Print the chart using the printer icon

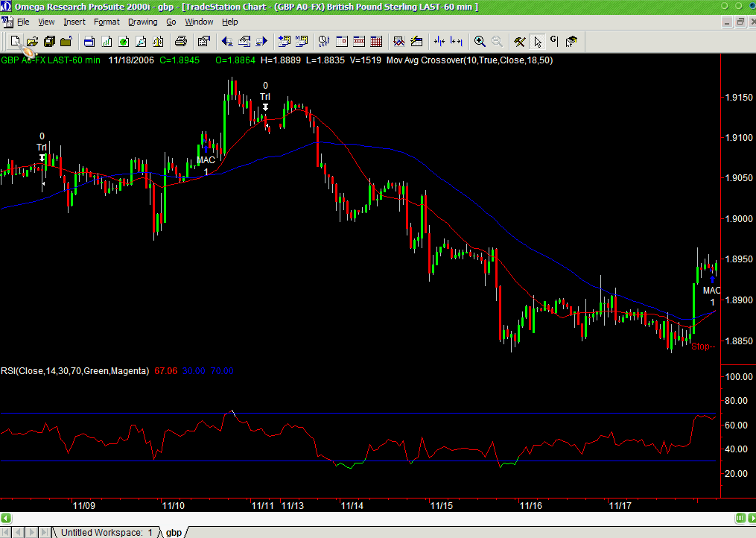click(x=180, y=41)
